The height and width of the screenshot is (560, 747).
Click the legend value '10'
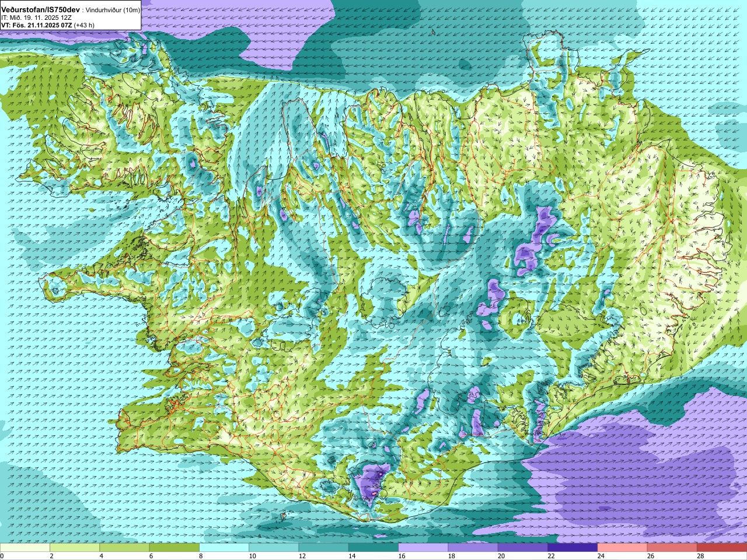click(252, 556)
